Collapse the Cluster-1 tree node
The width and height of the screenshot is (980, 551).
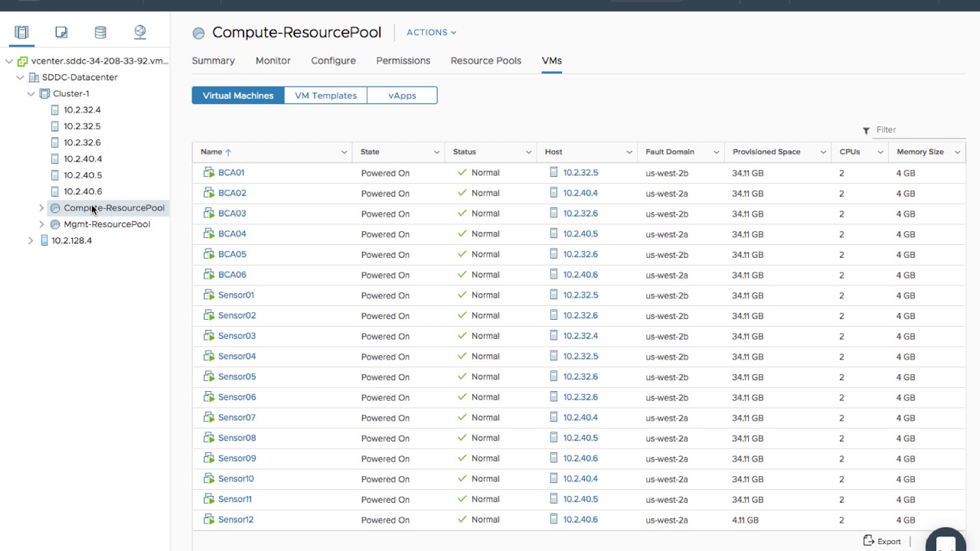31,93
